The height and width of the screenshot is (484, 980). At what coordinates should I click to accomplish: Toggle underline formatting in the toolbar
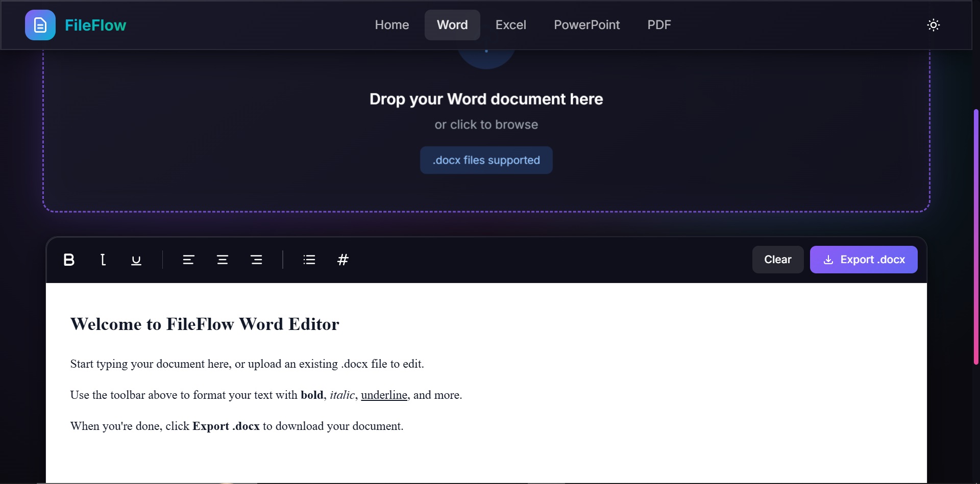(136, 260)
